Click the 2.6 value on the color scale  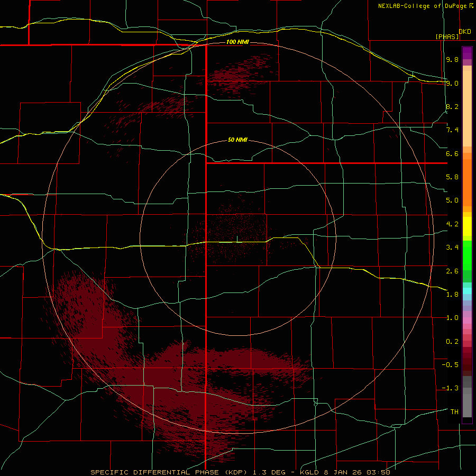(452, 271)
